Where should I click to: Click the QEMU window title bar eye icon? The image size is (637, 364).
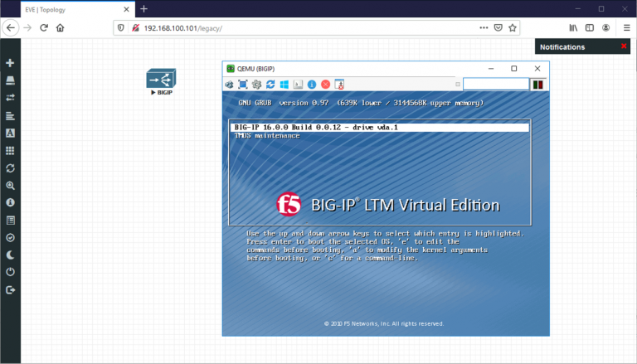tap(231, 68)
